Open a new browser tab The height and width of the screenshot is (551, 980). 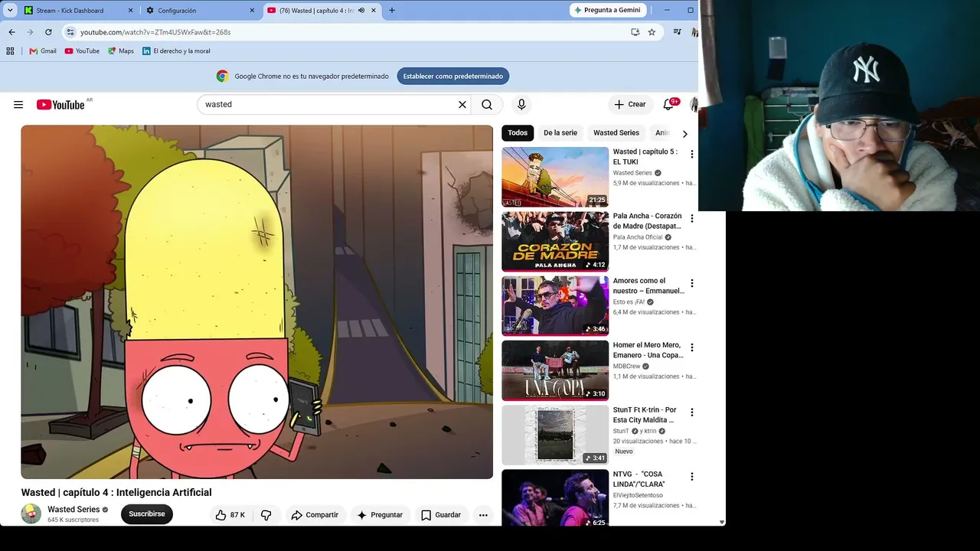[x=392, y=11]
